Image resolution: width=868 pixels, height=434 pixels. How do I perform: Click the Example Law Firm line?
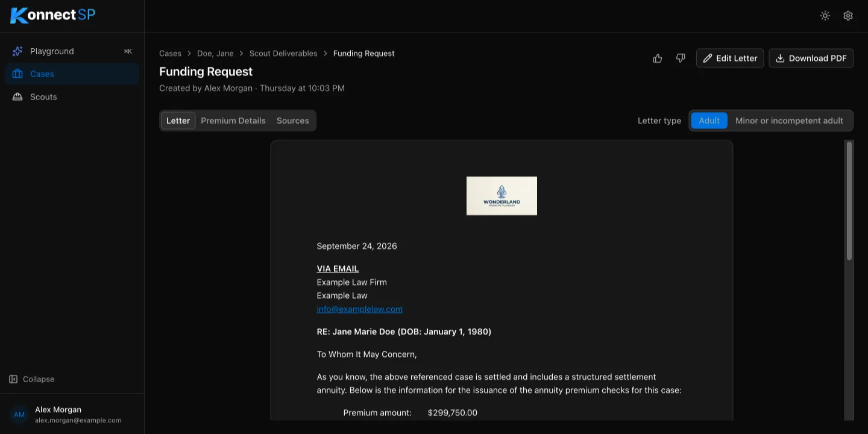[x=352, y=282]
